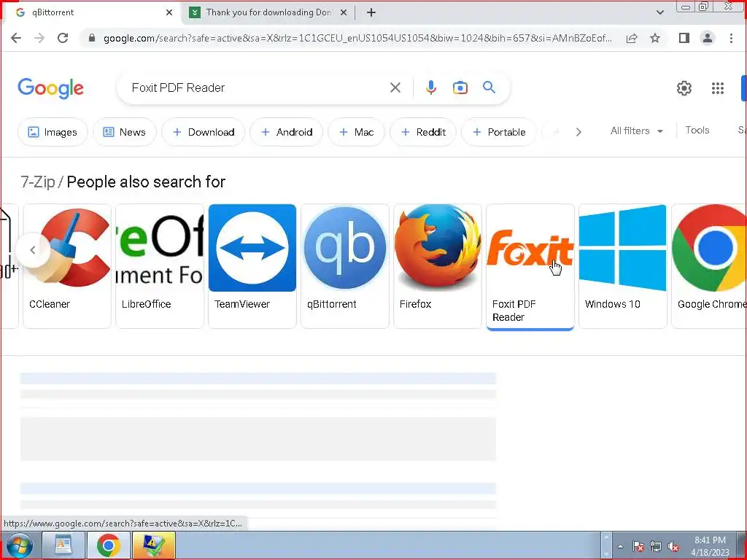
Task: Open Action Center flag icon
Action: pyautogui.click(x=638, y=547)
